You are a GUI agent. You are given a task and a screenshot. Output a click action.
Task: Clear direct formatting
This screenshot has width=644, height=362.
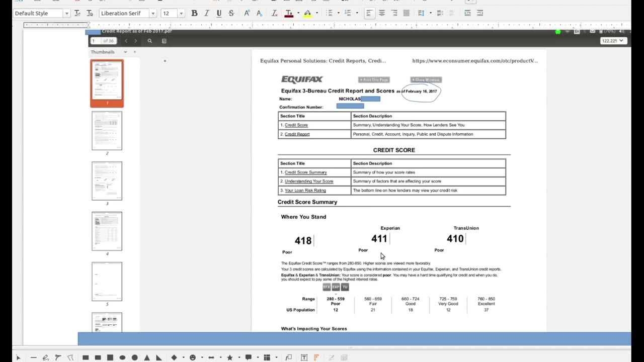(275, 13)
